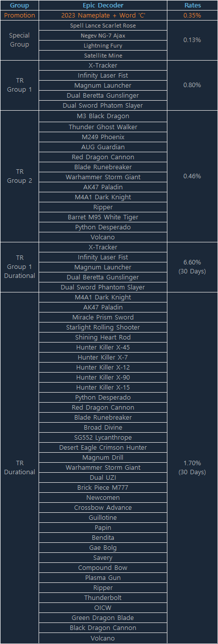
Task: Click Hunter Killer X-90 row
Action: 103,378
